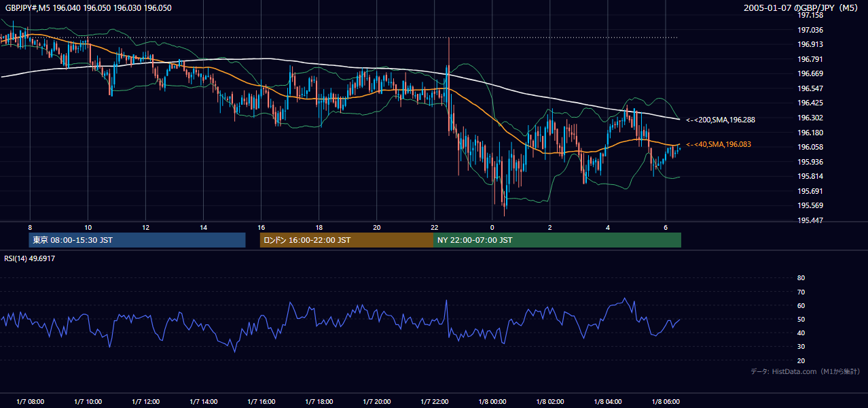The image size is (868, 408).
Task: Click bottom time label 1/8 04:00
Action: [608, 401]
